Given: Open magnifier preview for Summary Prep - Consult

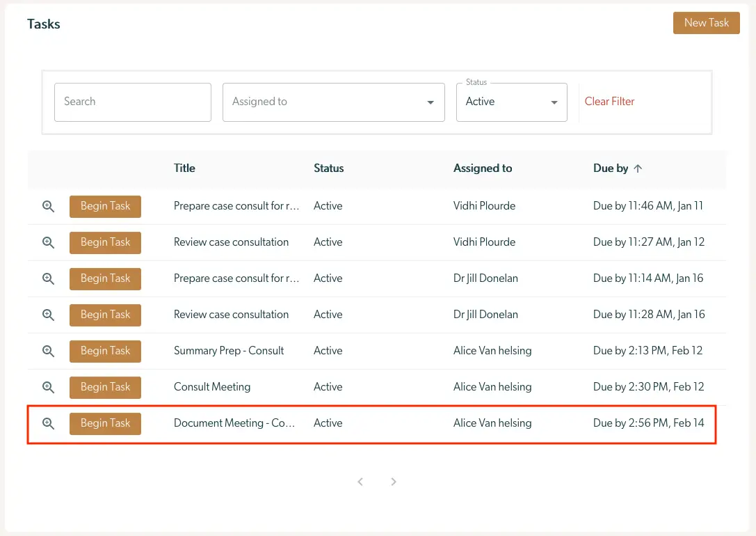Looking at the screenshot, I should point(47,351).
